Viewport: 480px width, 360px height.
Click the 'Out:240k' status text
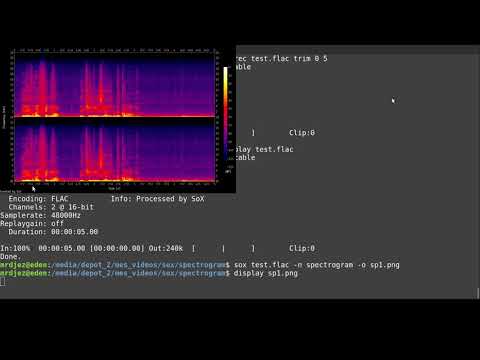pyautogui.click(x=166, y=248)
